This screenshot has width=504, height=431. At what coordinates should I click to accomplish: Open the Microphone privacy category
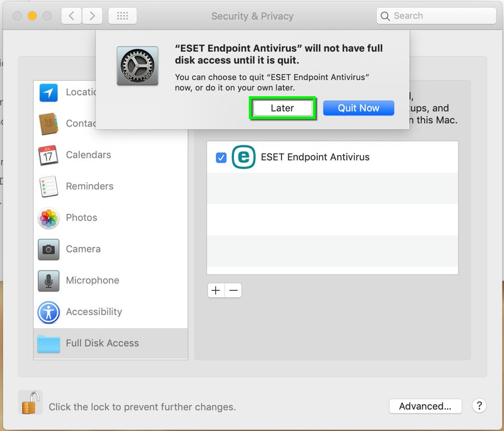[x=111, y=280]
